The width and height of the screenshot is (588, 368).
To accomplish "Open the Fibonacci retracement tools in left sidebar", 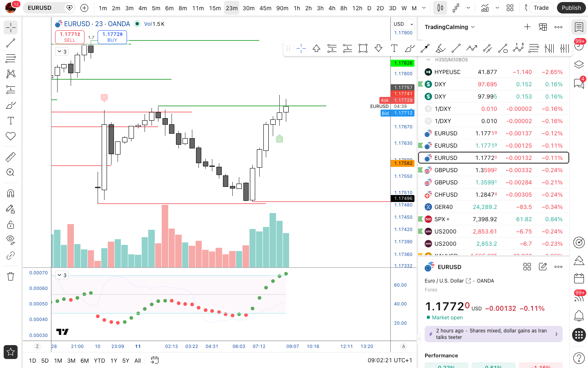I will (x=11, y=58).
